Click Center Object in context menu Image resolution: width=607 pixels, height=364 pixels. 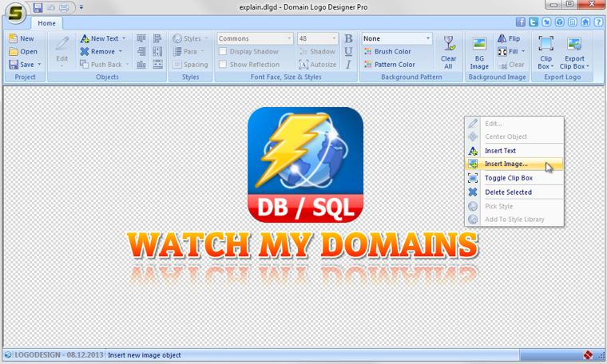[514, 136]
